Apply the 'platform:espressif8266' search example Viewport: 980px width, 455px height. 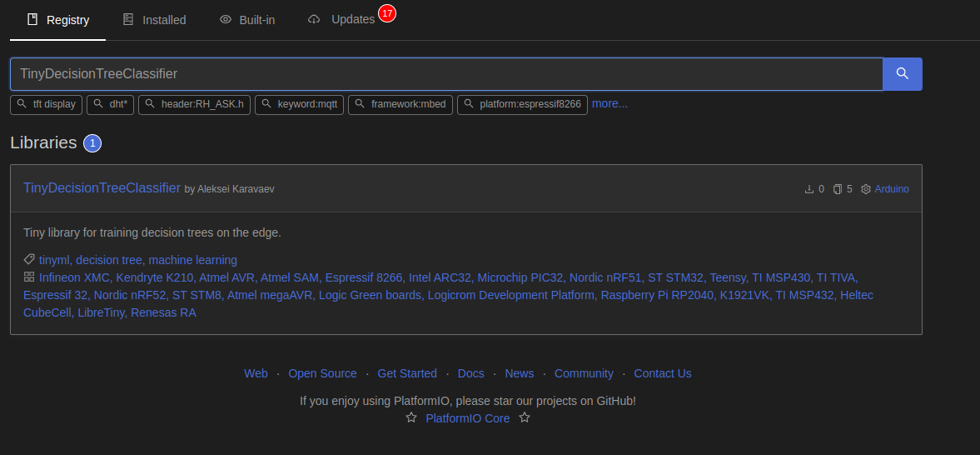pyautogui.click(x=523, y=104)
